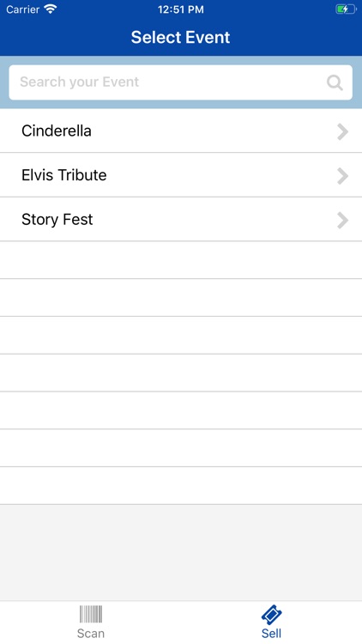The height and width of the screenshot is (644, 362).
Task: Tap the 12:51 PM clock
Action: pos(181,9)
